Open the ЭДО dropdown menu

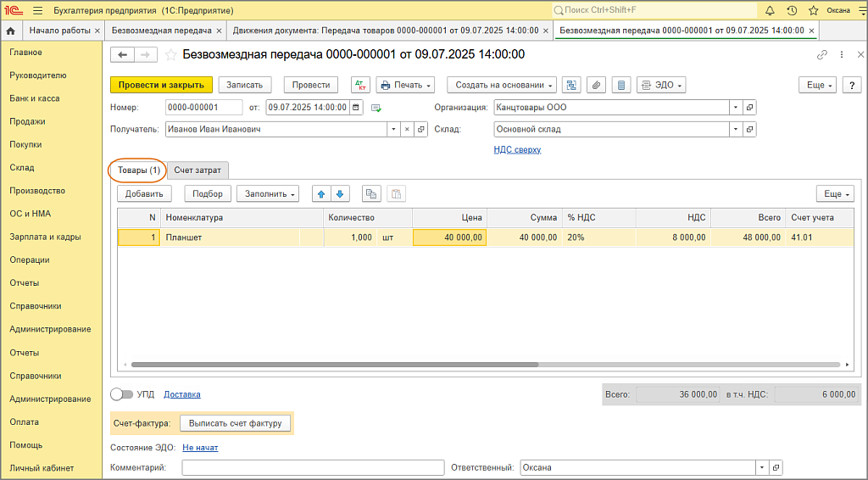click(x=661, y=86)
